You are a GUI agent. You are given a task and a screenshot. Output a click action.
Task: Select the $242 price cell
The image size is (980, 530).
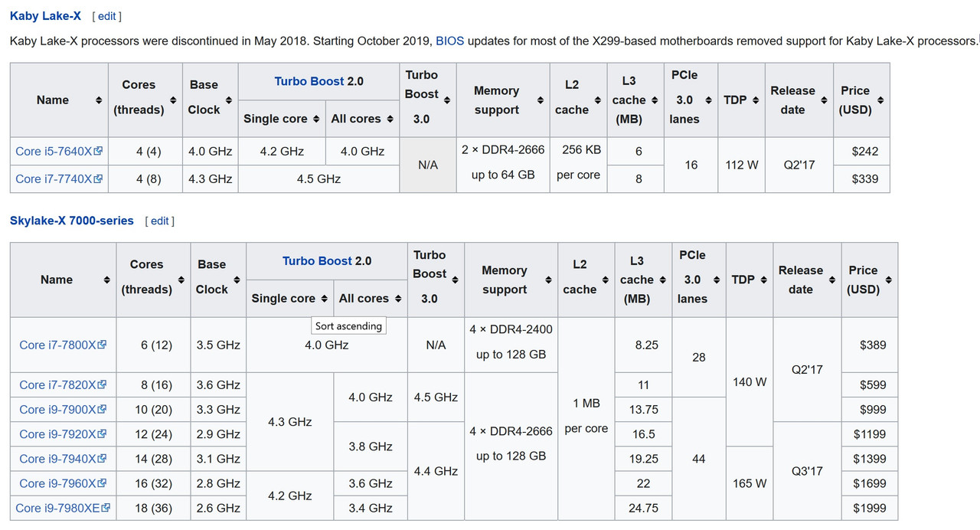click(x=862, y=152)
